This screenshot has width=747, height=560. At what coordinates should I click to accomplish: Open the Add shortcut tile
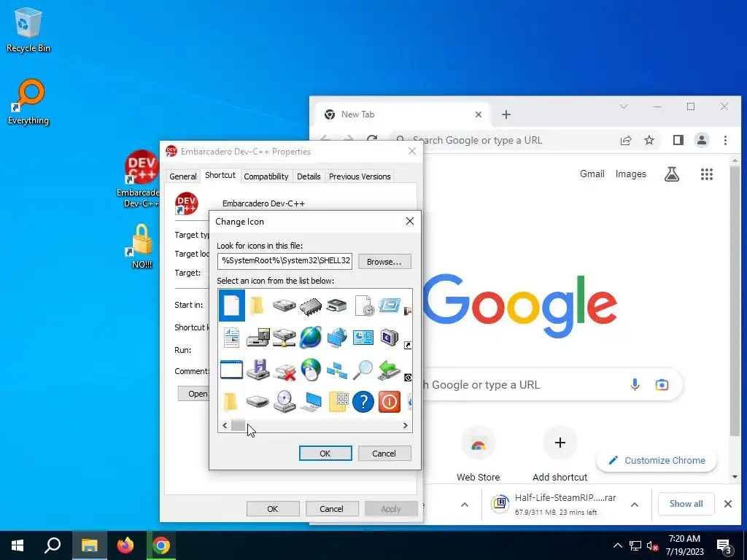560,454
